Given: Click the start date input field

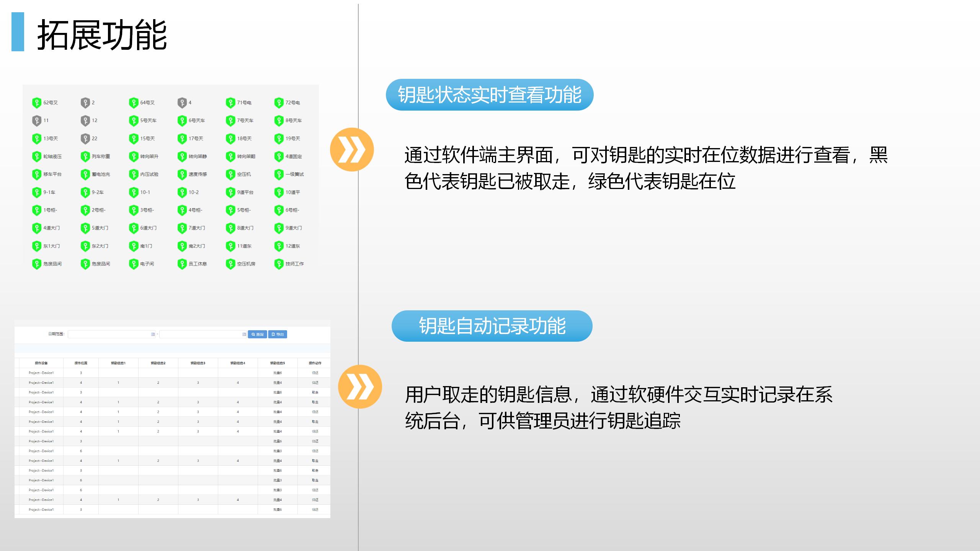Looking at the screenshot, I should (x=109, y=334).
